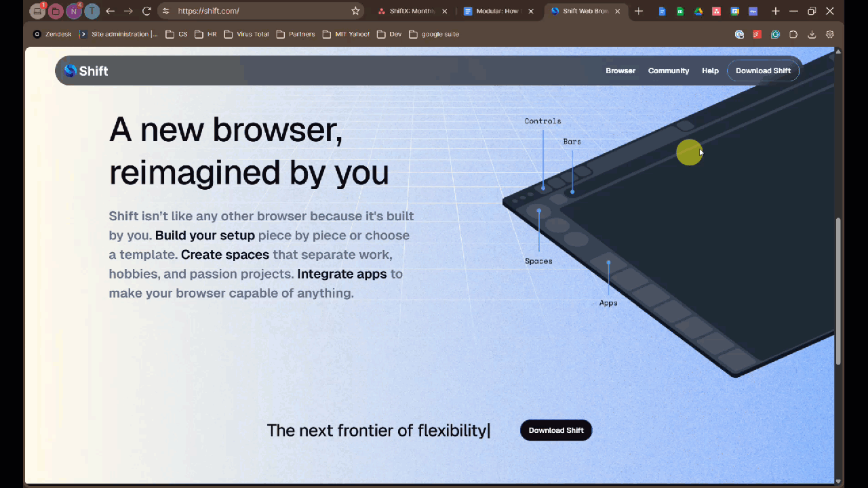Image resolution: width=868 pixels, height=488 pixels.
Task: Open the red folder space icon
Action: pos(56,11)
